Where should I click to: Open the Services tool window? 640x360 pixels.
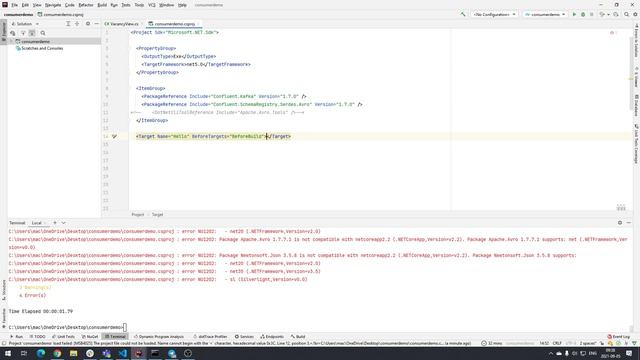pyautogui.click(x=244, y=337)
